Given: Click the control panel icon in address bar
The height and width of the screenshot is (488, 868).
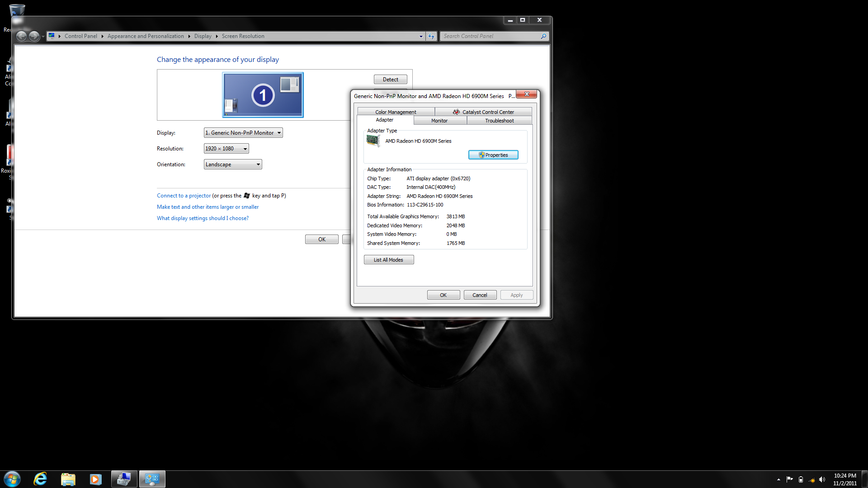Looking at the screenshot, I should click(52, 36).
